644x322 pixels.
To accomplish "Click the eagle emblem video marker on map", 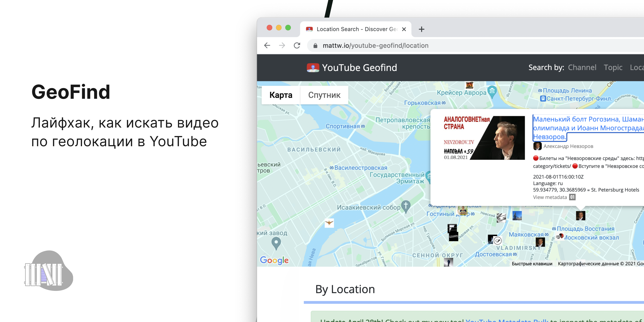I will (x=329, y=223).
